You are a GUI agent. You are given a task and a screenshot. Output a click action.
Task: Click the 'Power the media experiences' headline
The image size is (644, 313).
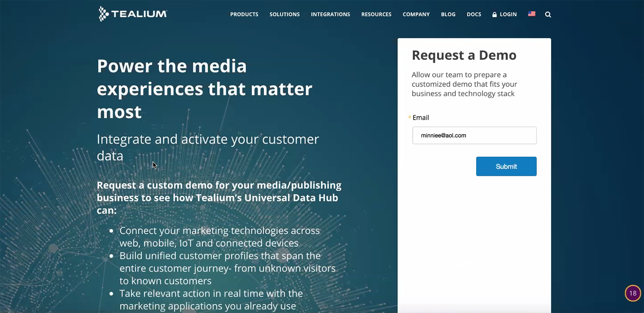(205, 89)
